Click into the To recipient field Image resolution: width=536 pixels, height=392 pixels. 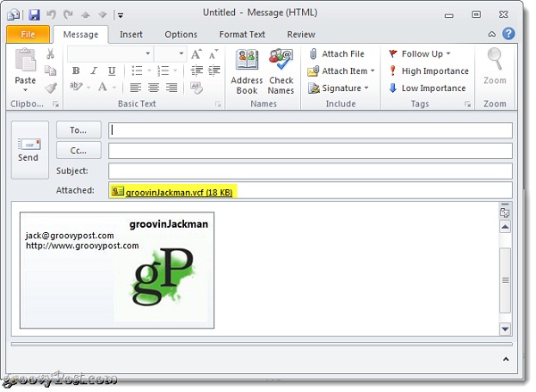click(x=310, y=130)
